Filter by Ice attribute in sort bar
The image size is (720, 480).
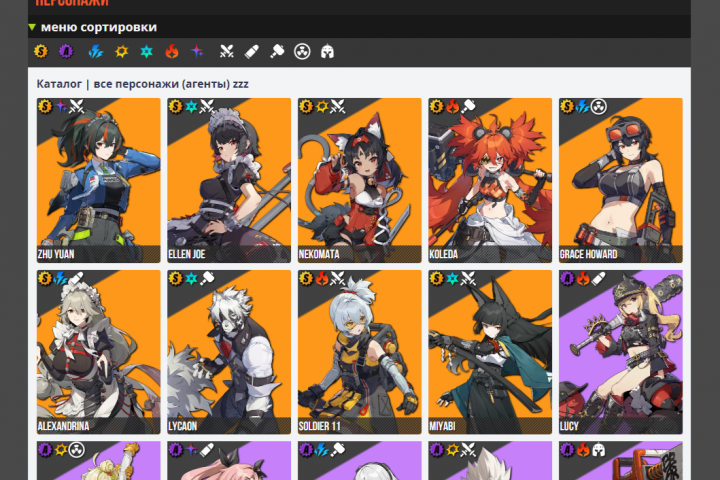point(146,51)
